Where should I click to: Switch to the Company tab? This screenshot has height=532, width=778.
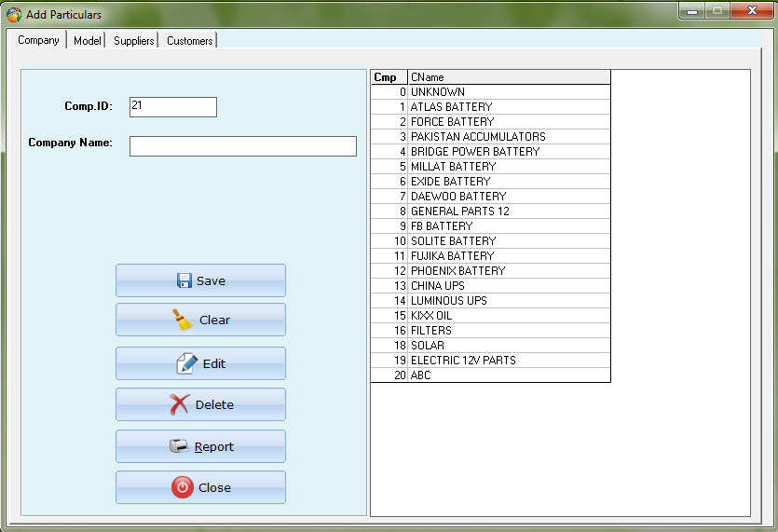click(38, 40)
